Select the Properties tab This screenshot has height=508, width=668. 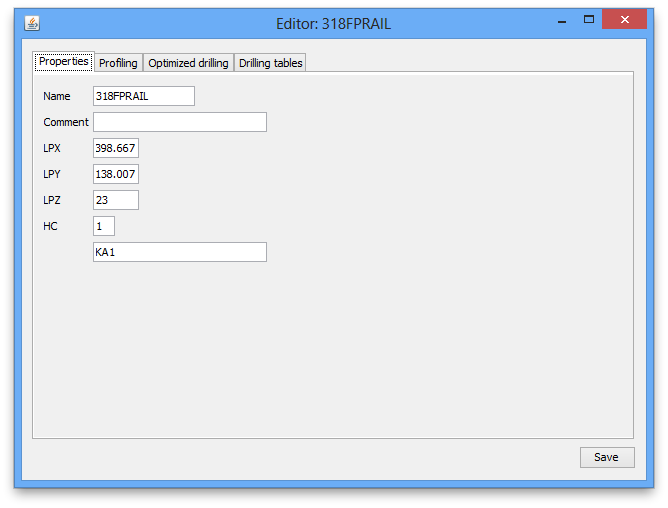tap(63, 62)
